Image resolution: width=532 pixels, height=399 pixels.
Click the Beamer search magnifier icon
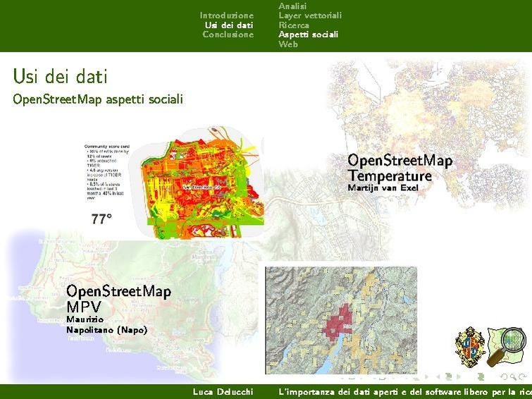[514, 376]
